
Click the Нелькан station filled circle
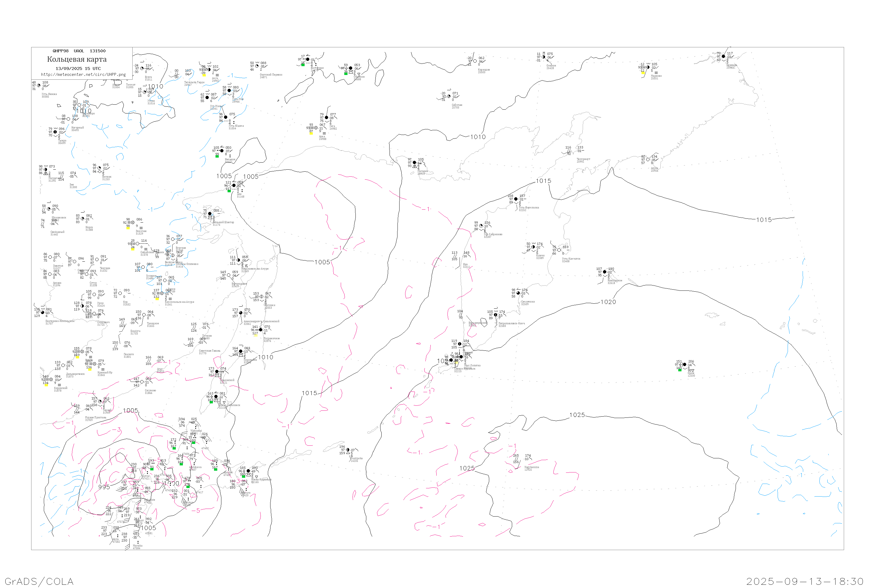point(222,151)
